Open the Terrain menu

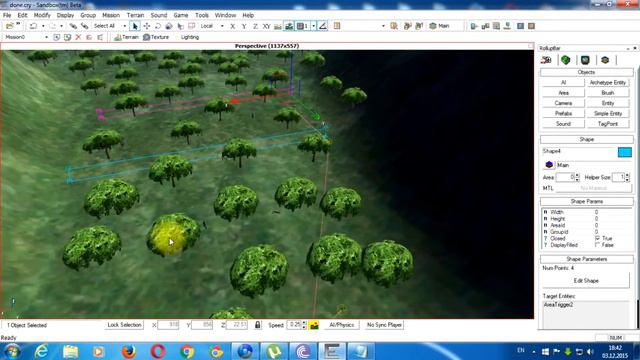click(x=135, y=15)
